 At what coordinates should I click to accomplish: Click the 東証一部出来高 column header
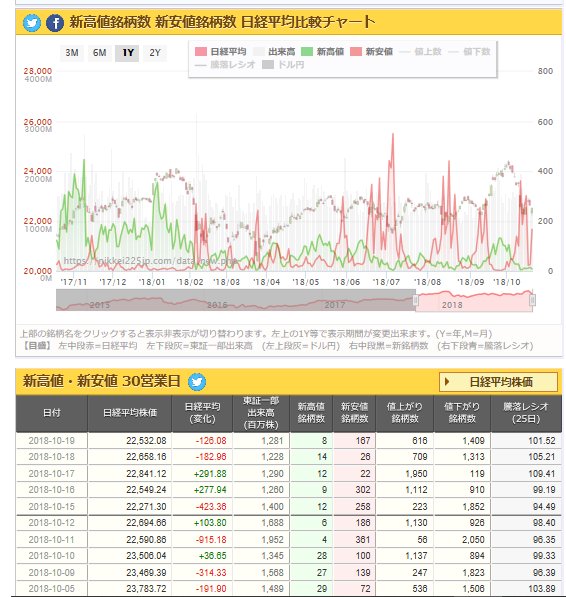(261, 413)
